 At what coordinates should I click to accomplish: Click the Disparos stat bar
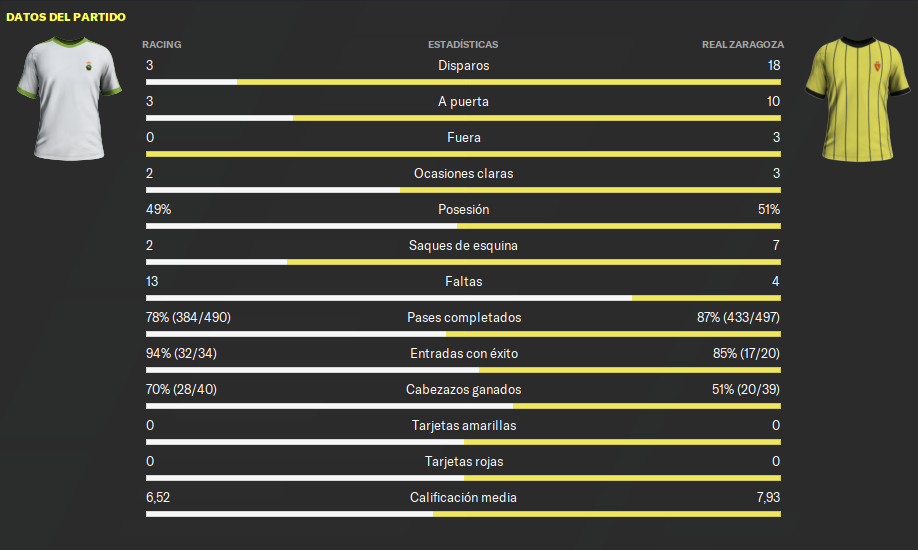click(463, 82)
